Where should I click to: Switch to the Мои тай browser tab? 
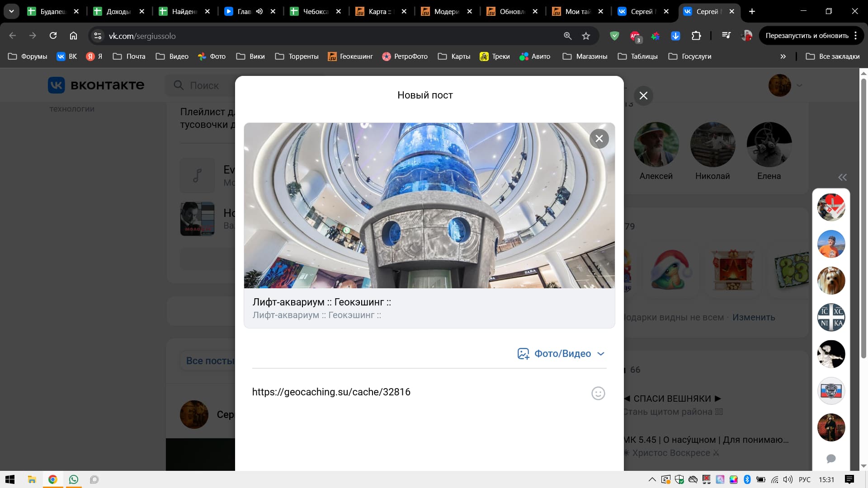[x=577, y=12]
